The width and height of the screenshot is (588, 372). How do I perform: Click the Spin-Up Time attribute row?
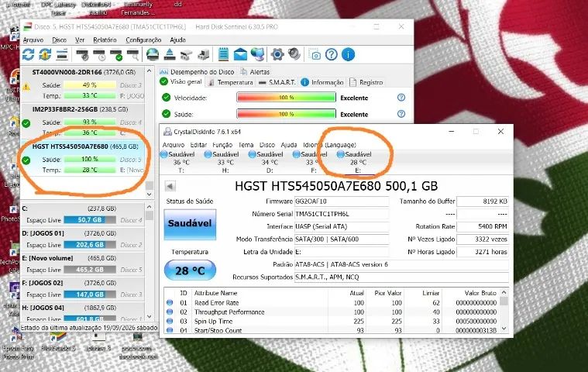[332, 322]
